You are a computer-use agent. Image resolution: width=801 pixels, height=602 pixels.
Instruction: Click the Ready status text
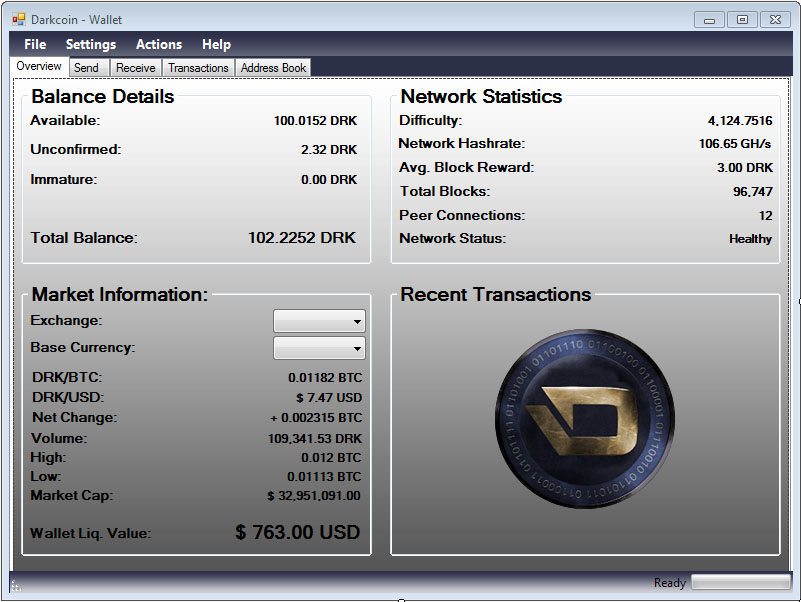click(670, 583)
